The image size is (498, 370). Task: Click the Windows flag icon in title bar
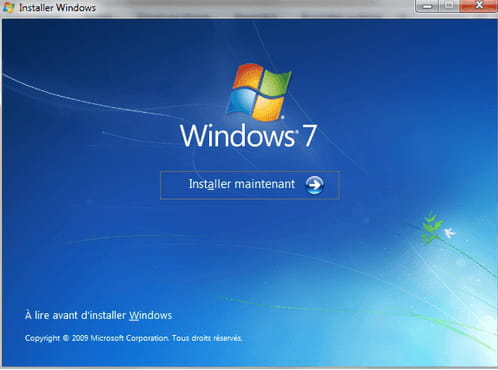[x=8, y=7]
